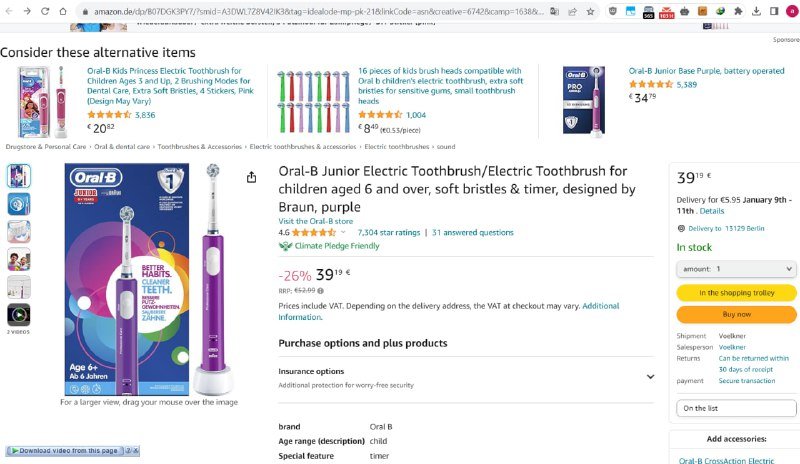Click the Buy now button

(736, 314)
